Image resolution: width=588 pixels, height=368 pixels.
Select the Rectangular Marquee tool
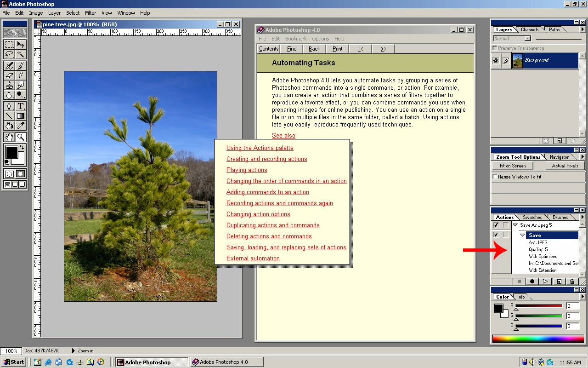pos(9,45)
